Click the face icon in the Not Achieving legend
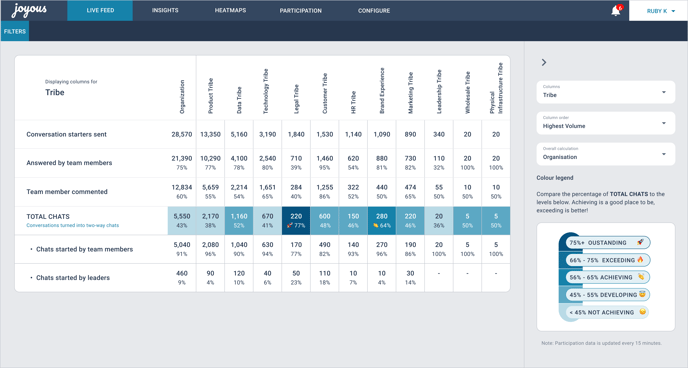The width and height of the screenshot is (688, 368). 643,312
